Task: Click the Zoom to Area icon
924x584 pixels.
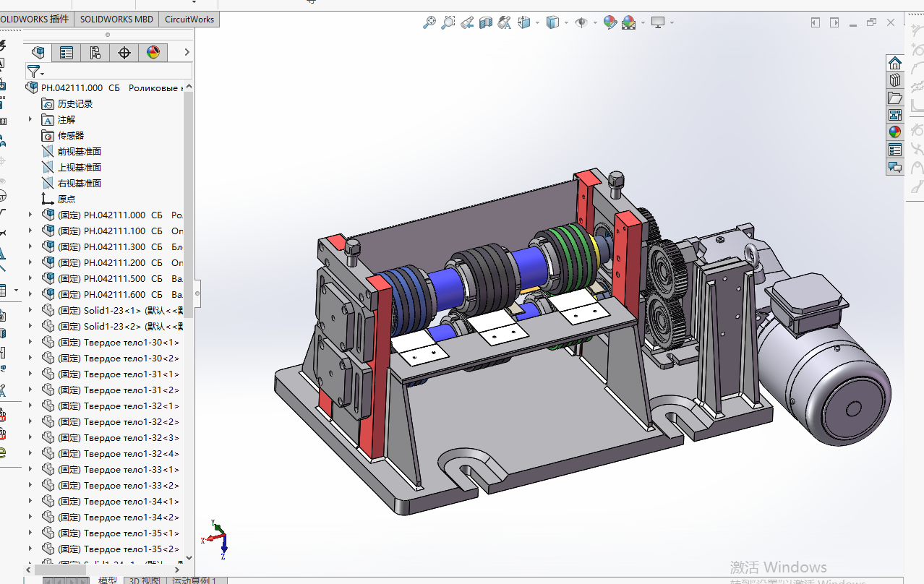Action: click(448, 22)
